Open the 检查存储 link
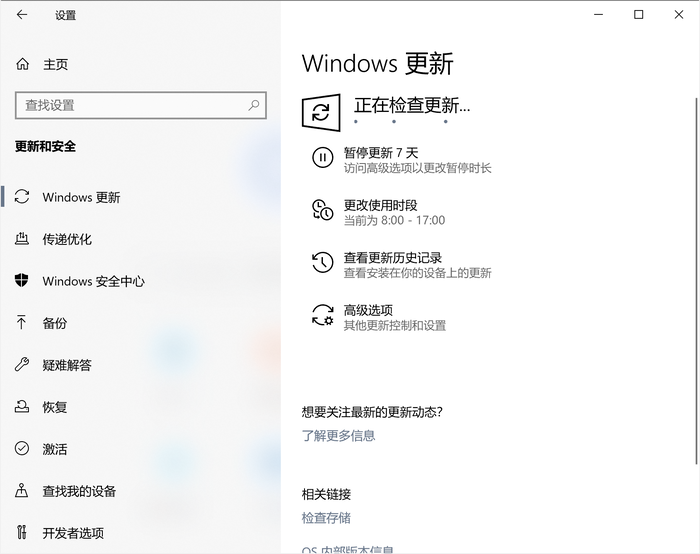This screenshot has width=700, height=554. pos(326,517)
